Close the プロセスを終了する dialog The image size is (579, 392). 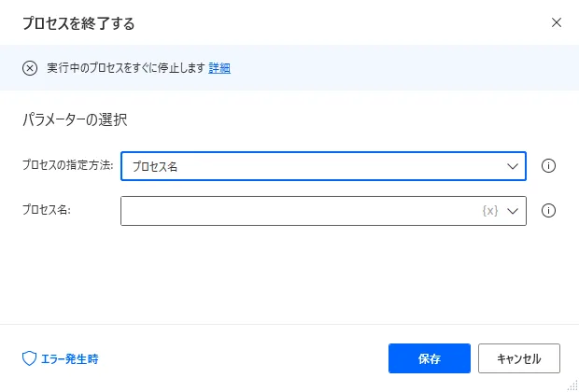(557, 21)
